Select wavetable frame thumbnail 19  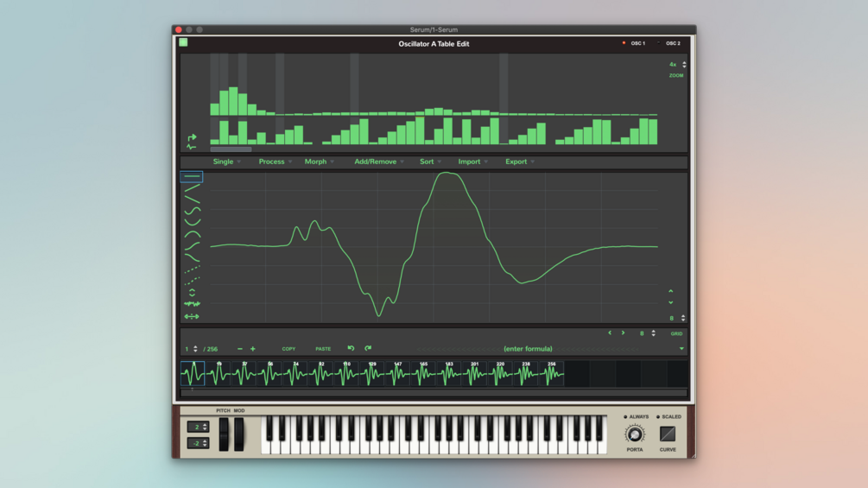pos(219,373)
